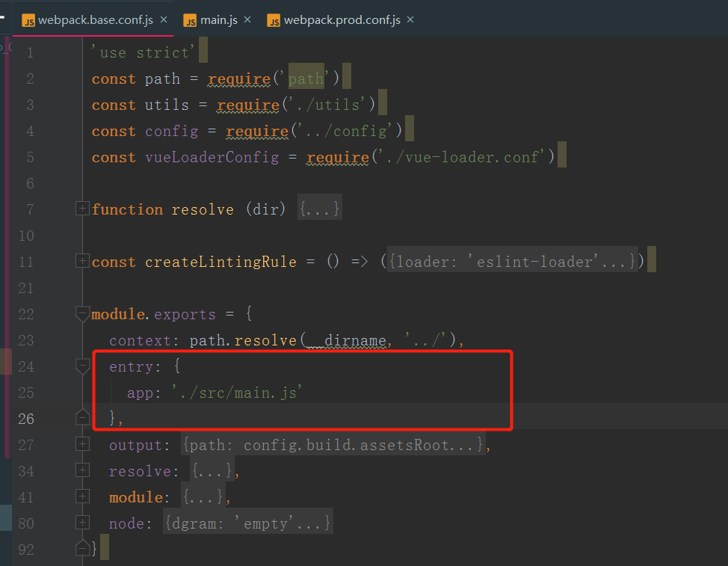Click the vueLoaderConfig variable name
Viewport: 728px width, 566px height.
coord(212,157)
